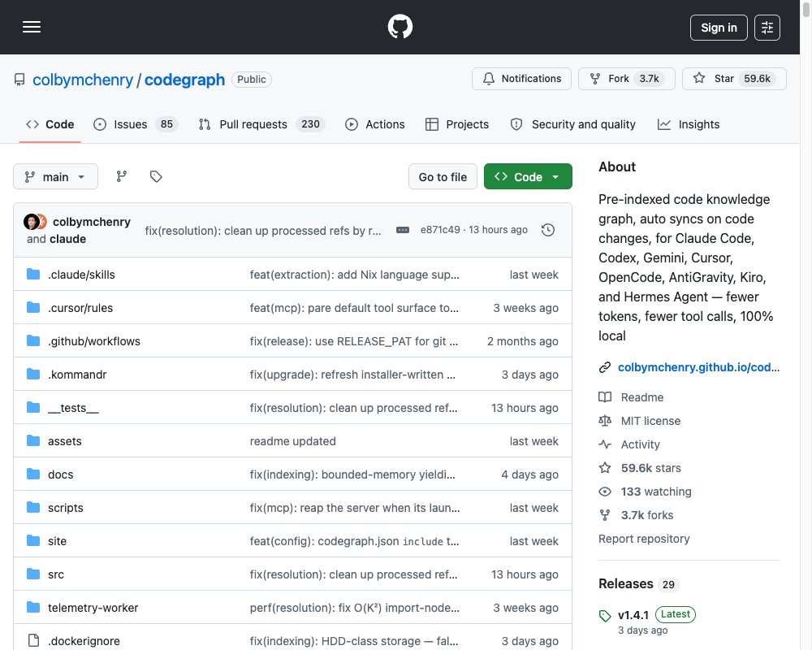Open commit history clock icon
The image size is (812, 650).
point(548,230)
